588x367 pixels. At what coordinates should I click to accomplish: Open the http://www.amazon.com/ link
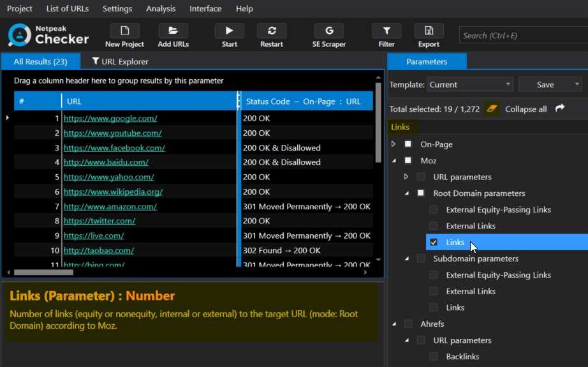pos(110,206)
